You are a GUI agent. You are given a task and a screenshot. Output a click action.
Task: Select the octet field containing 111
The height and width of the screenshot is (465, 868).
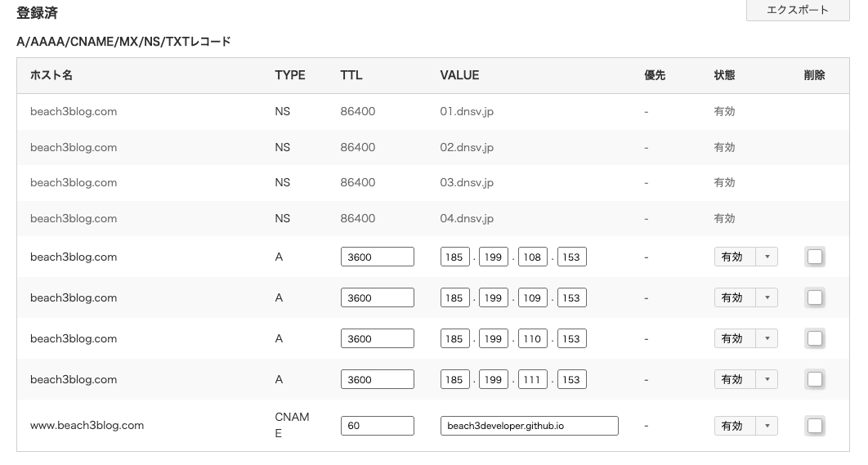[x=532, y=379]
